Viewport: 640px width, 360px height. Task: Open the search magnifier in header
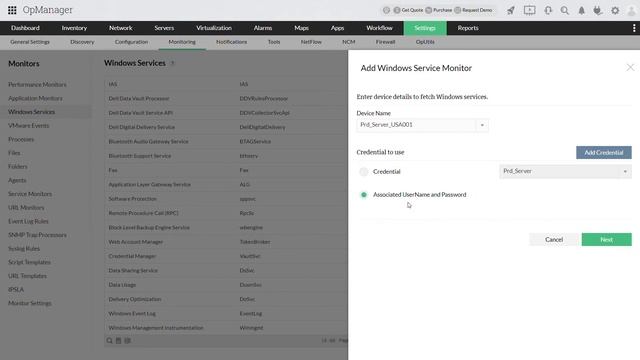[564, 11]
